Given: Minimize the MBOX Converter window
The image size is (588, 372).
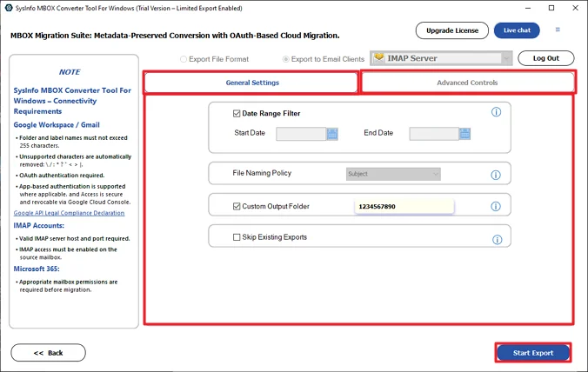Looking at the screenshot, I should [x=528, y=8].
